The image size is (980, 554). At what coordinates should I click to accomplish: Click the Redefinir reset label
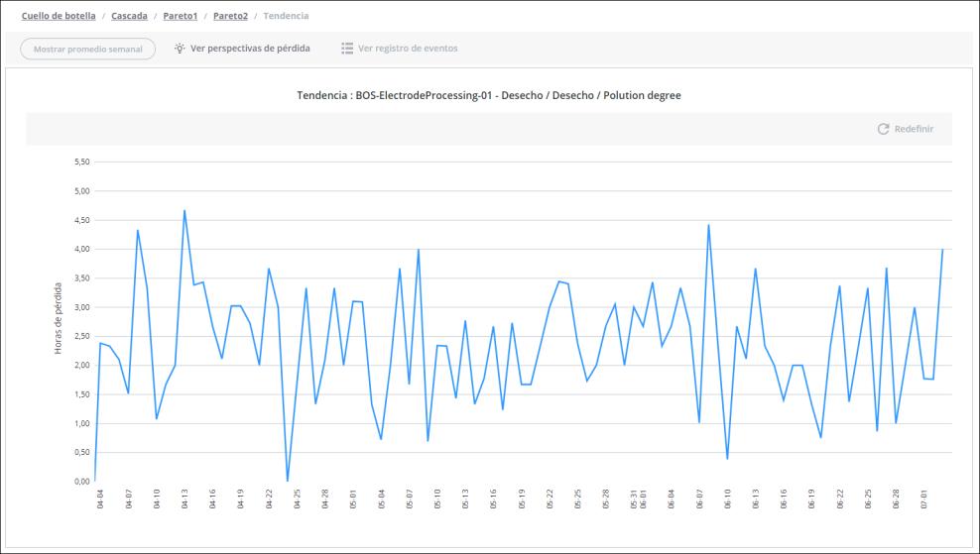914,129
